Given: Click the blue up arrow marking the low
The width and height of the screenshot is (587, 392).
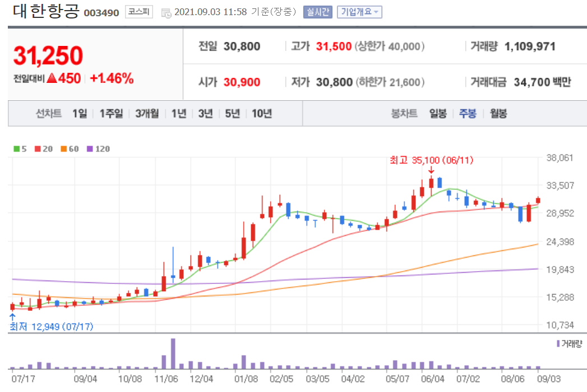Looking at the screenshot, I should 12,317.
